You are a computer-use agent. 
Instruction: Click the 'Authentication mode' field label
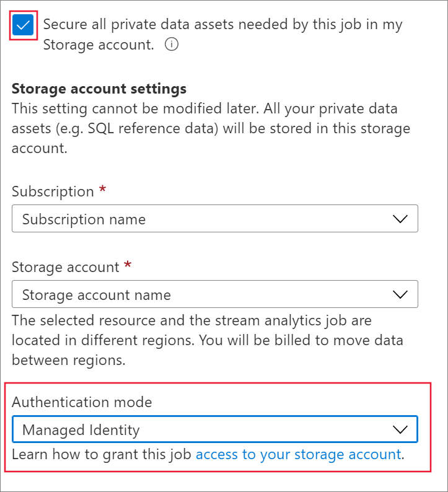click(x=82, y=402)
